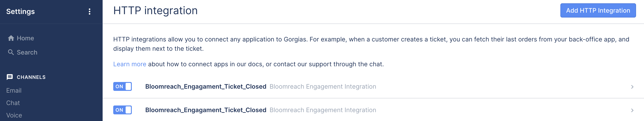Image resolution: width=644 pixels, height=121 pixels.
Task: Open the first Bloomreach_Engagament_Ticket_Closed integration name
Action: [205, 86]
